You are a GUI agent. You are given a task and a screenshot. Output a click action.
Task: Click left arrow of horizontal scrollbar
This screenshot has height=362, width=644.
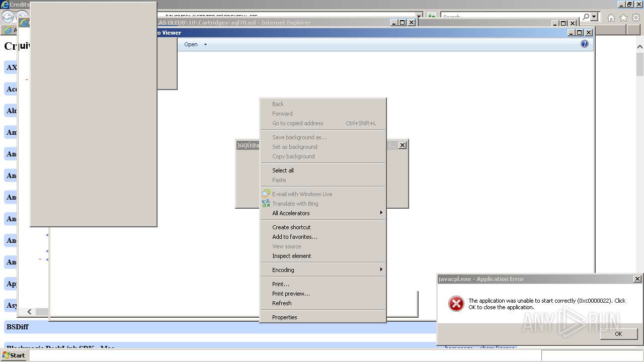coord(29,312)
